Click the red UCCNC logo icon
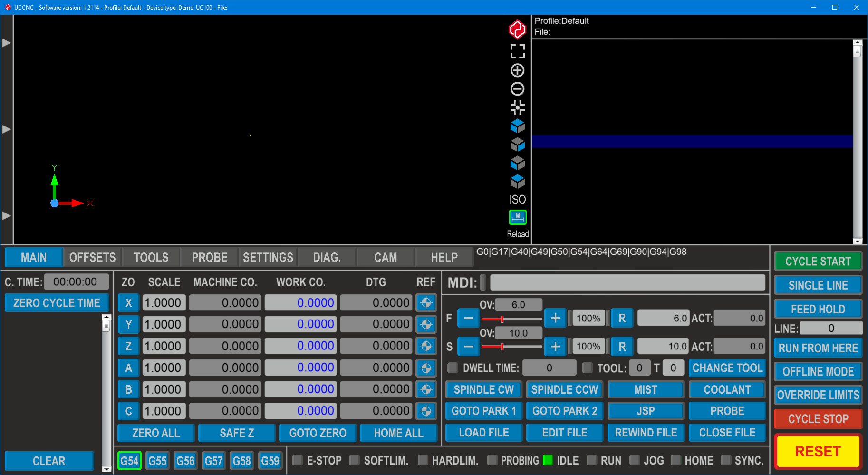The width and height of the screenshot is (868, 475). coord(517,29)
